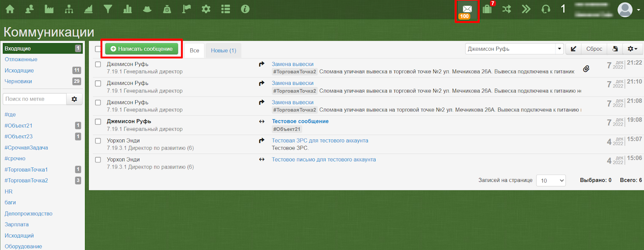This screenshot has width=644, height=250.
Task: Open the flag icon in top navigation
Action: pos(186,9)
